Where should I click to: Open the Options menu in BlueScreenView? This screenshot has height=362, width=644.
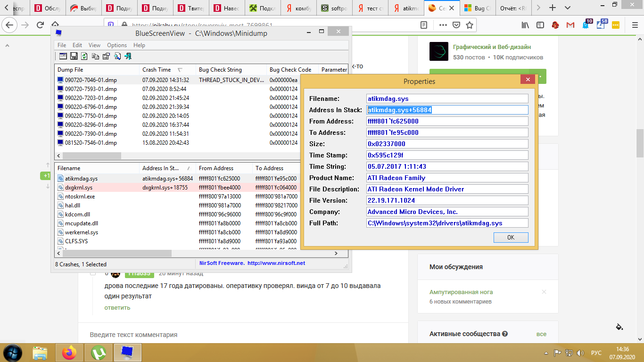point(117,45)
